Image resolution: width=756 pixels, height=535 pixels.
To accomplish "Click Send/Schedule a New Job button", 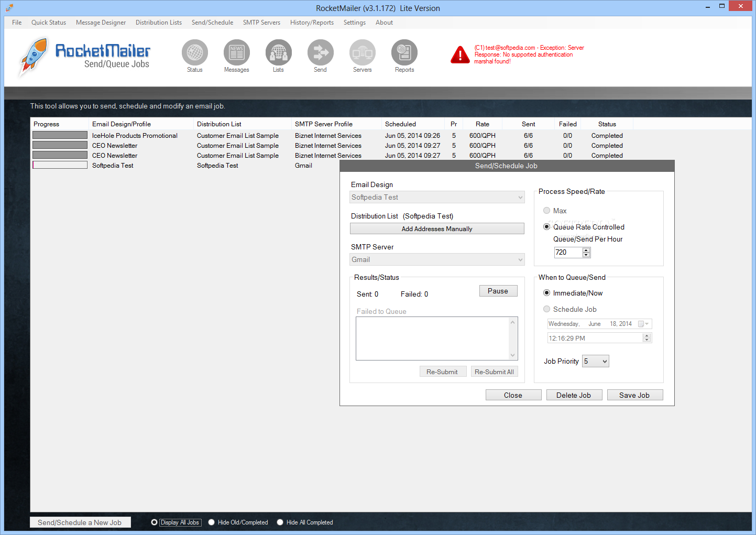I will coord(80,522).
